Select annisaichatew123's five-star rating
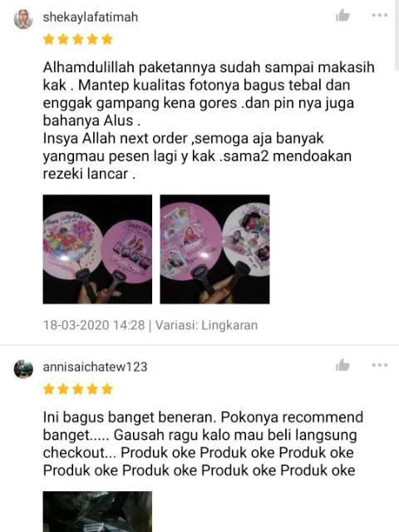The width and height of the screenshot is (399, 532). (x=78, y=389)
